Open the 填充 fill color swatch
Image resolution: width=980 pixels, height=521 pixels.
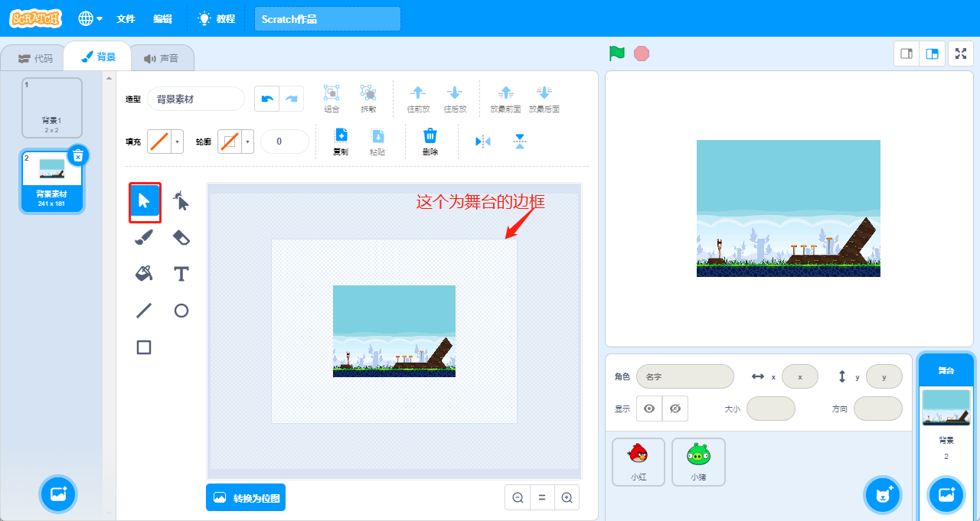pyautogui.click(x=165, y=142)
